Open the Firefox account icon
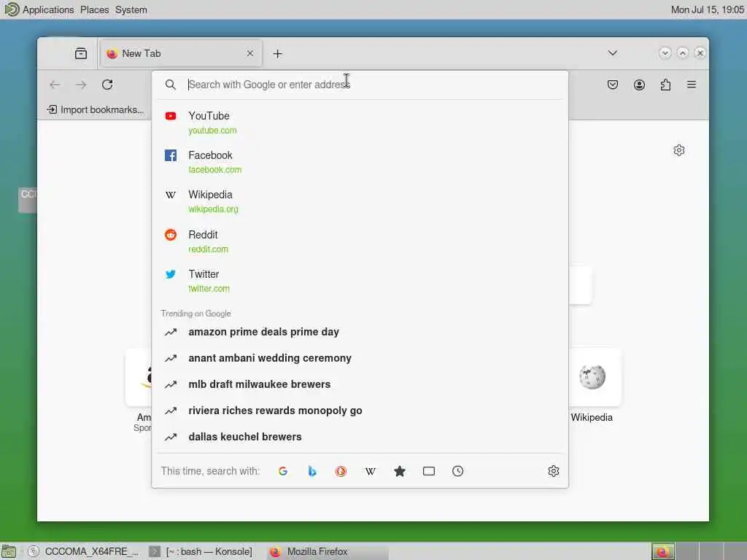747x560 pixels. [x=639, y=85]
